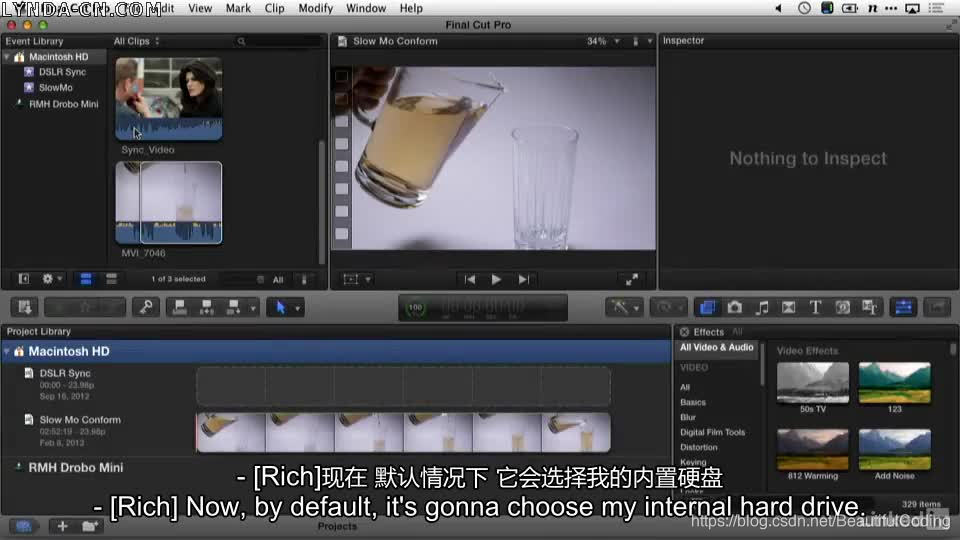This screenshot has width=960, height=540.
Task: Open the View menu
Action: pyautogui.click(x=200, y=9)
